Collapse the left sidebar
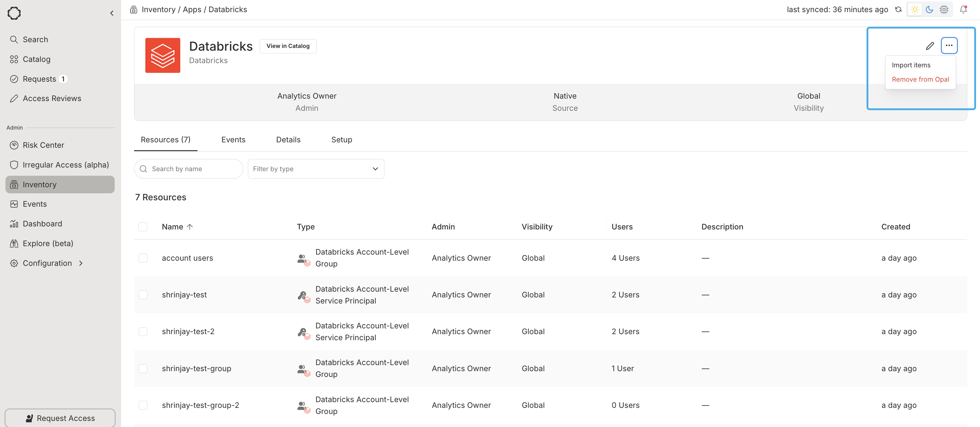This screenshot has width=980, height=427. click(112, 13)
